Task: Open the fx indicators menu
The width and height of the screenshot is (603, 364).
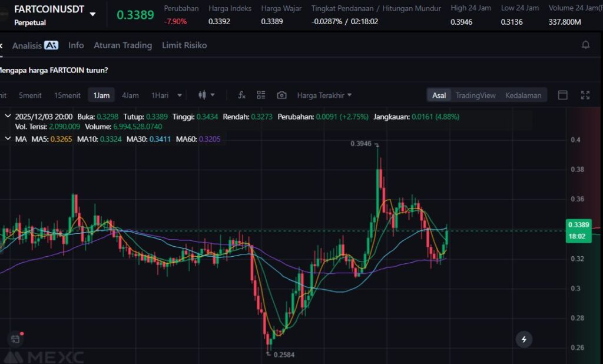Action: point(241,95)
